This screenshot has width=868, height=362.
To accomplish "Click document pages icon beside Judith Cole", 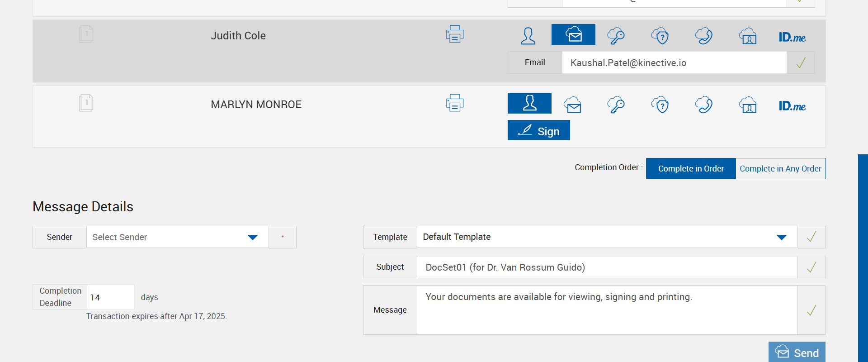I will tap(86, 34).
